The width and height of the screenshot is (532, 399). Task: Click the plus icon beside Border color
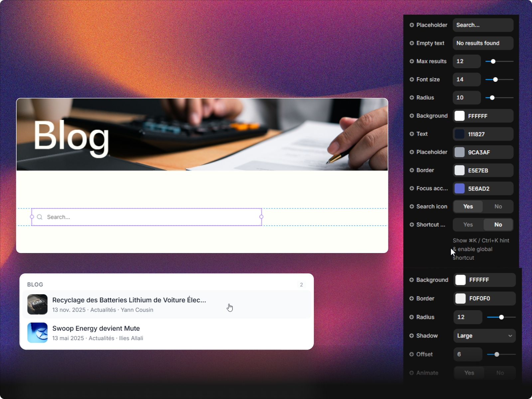(412, 170)
